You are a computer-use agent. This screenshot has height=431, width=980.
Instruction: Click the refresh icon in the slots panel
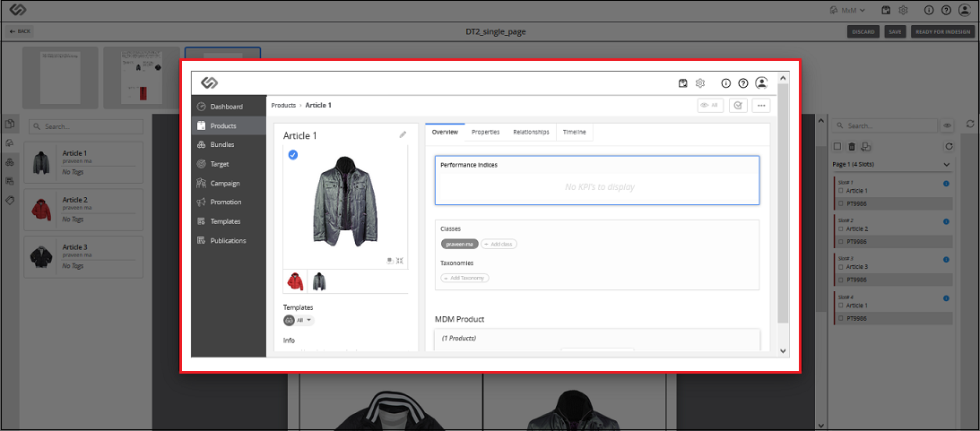tap(949, 147)
